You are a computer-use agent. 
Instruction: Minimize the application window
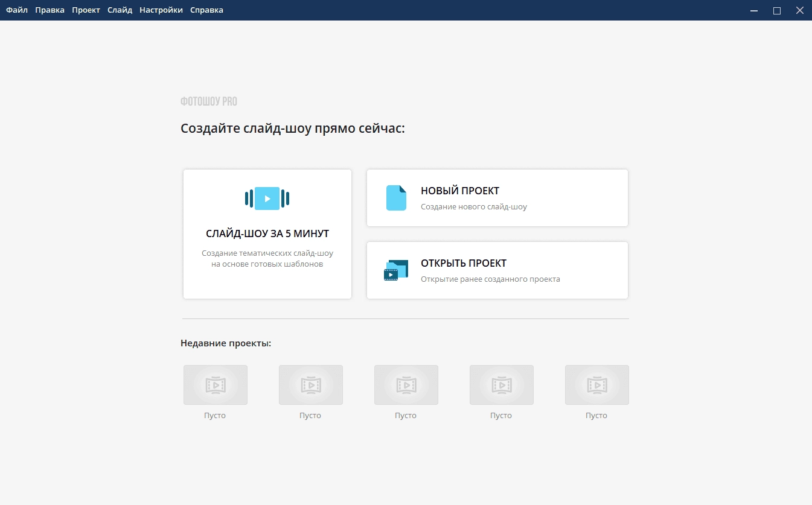[x=754, y=10]
